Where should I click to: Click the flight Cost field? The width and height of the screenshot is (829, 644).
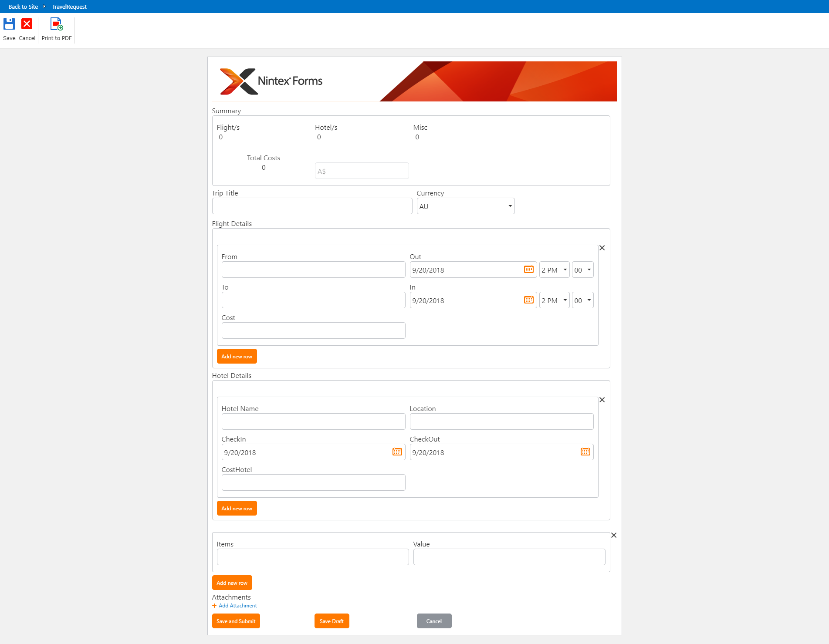[313, 330]
